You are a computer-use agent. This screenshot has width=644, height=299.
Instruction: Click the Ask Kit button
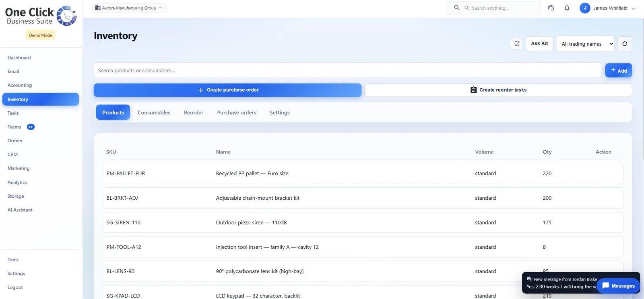(539, 43)
